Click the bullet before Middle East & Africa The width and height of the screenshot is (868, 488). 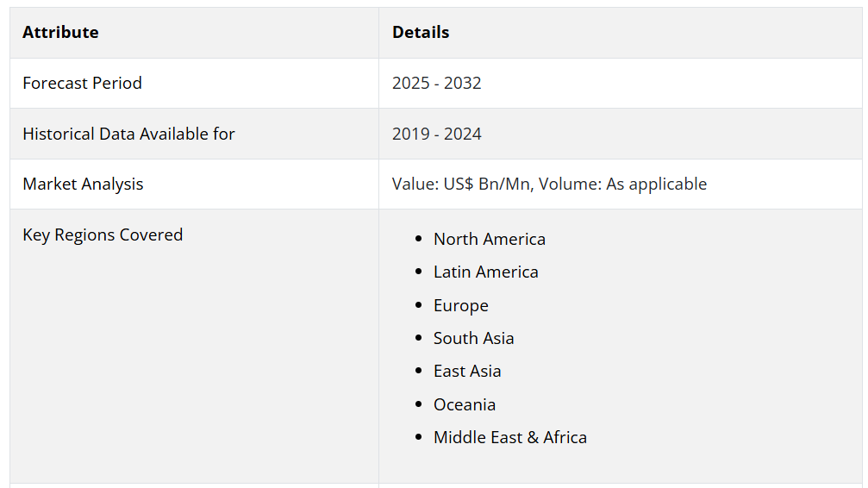click(419, 437)
